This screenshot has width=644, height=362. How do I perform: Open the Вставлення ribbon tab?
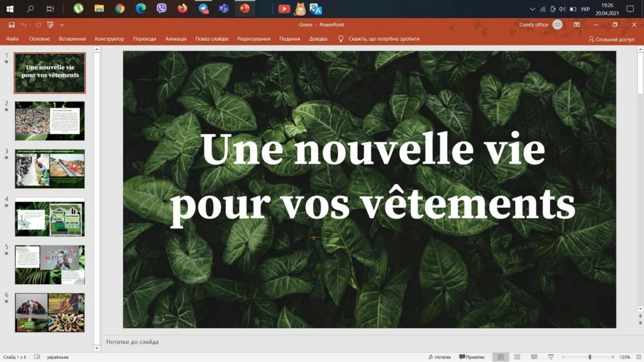point(72,39)
